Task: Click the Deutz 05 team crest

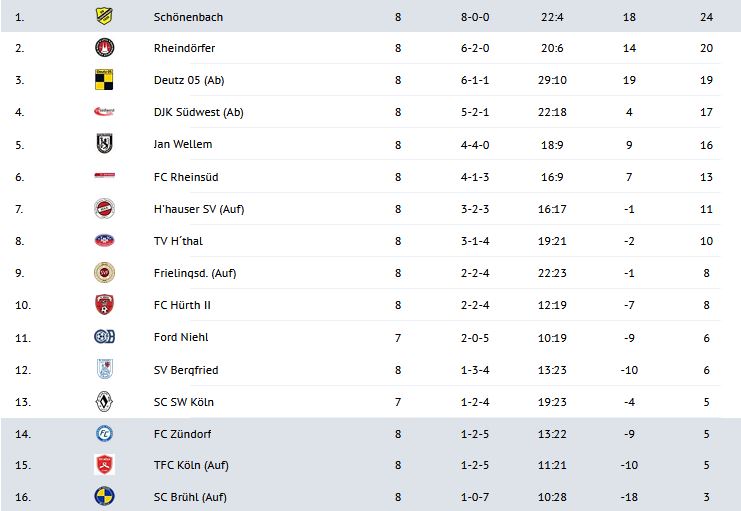Action: [x=104, y=80]
